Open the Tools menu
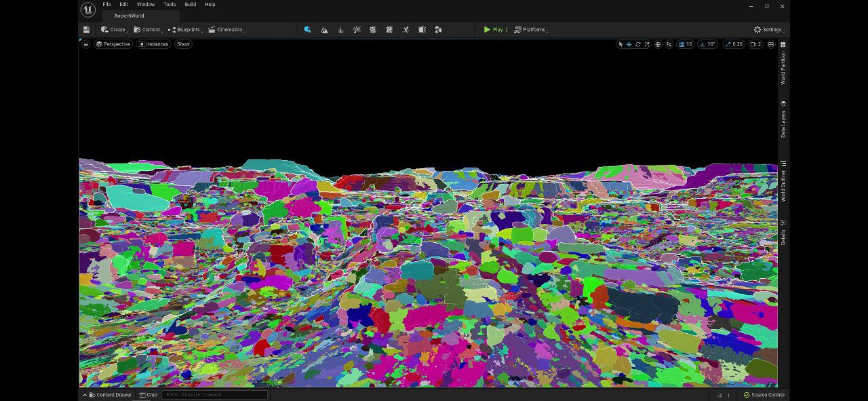Image resolution: width=868 pixels, height=401 pixels. click(170, 5)
